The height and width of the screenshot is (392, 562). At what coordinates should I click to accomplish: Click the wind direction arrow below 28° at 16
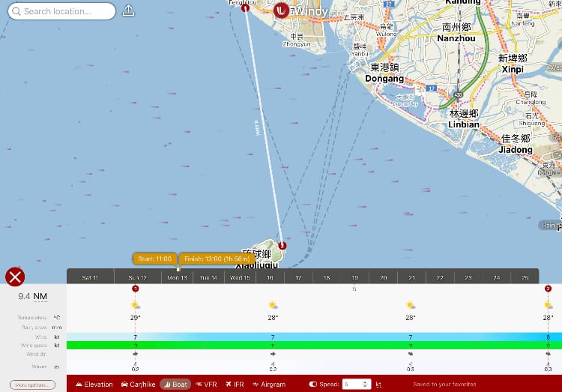[273, 353]
